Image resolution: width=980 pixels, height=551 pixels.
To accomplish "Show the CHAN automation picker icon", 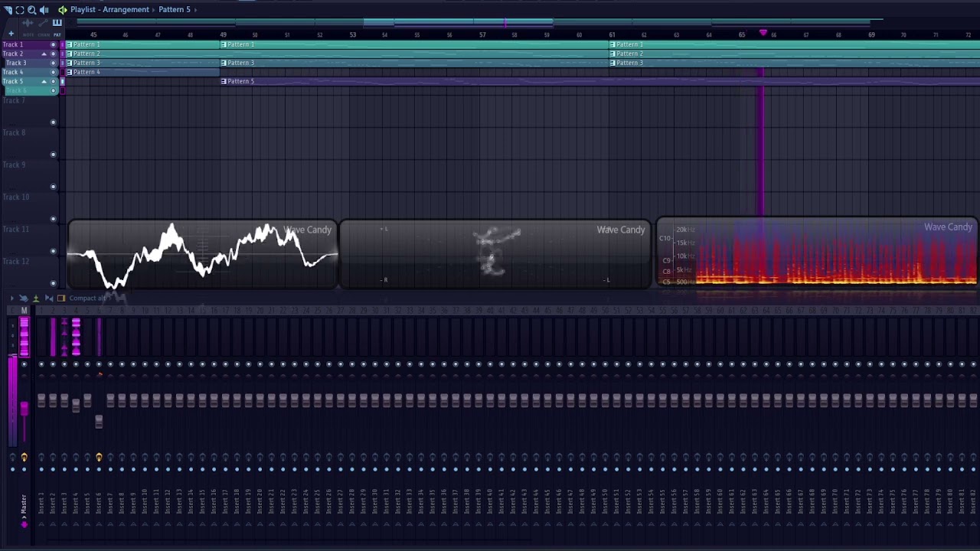I will (x=43, y=23).
